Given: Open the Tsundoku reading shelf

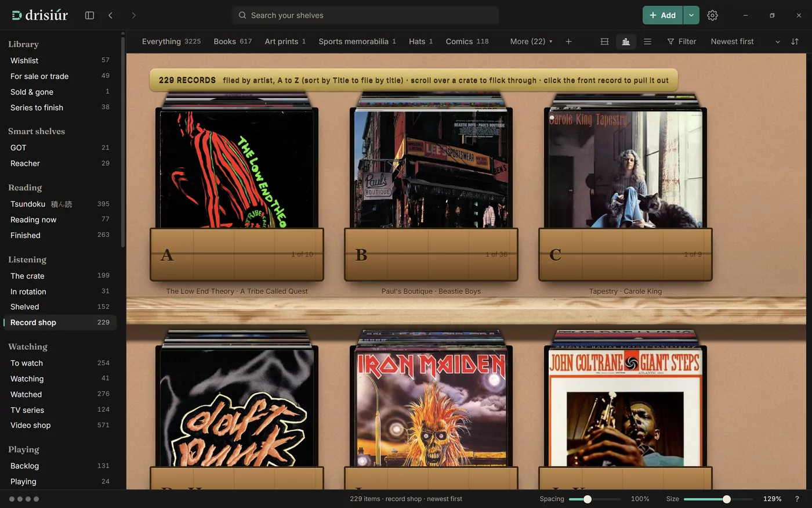Looking at the screenshot, I should 60,204.
